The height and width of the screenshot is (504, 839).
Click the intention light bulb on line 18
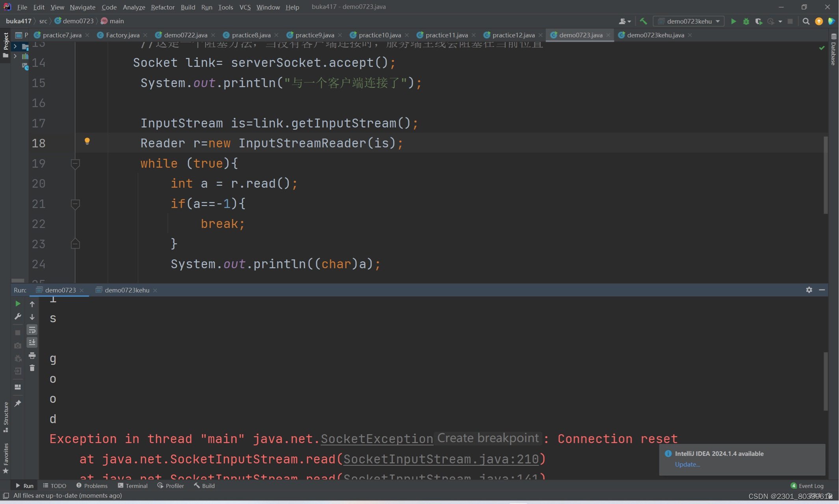(87, 141)
